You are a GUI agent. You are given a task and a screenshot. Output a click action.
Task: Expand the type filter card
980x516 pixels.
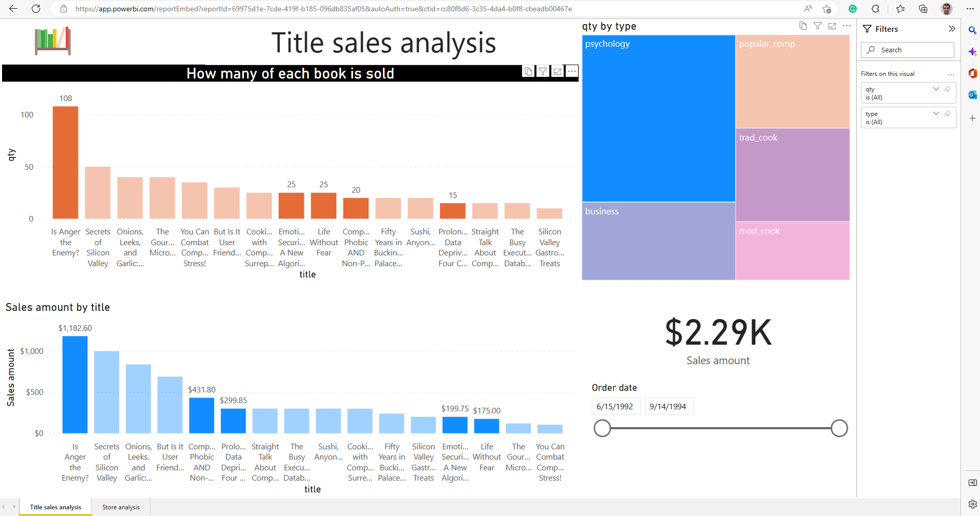935,113
